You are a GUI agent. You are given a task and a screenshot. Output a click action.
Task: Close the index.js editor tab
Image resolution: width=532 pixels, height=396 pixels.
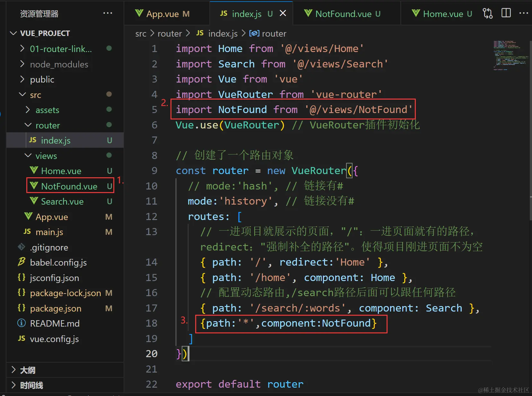pyautogui.click(x=283, y=13)
